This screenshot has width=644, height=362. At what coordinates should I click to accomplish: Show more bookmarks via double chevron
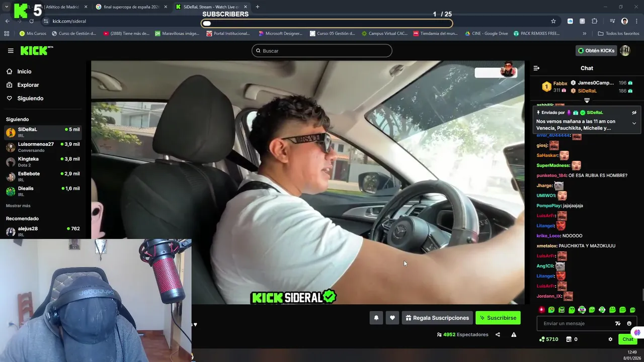[584, 33]
